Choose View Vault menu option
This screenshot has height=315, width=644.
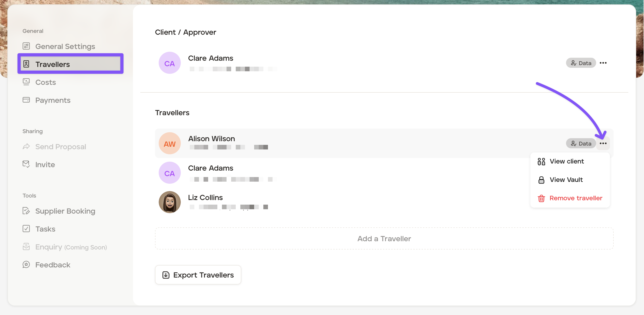tap(566, 180)
